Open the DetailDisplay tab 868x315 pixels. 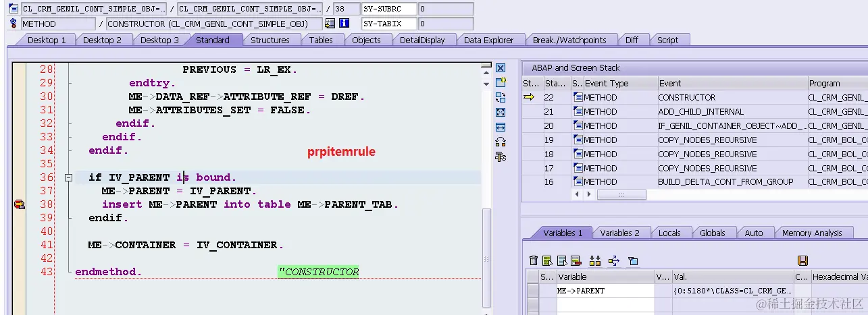point(422,40)
